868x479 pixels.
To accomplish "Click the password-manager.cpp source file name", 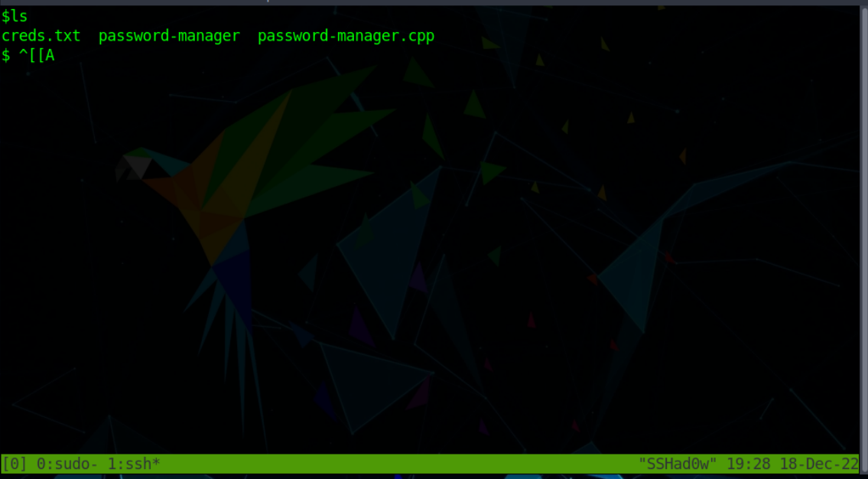I will [x=346, y=37].
